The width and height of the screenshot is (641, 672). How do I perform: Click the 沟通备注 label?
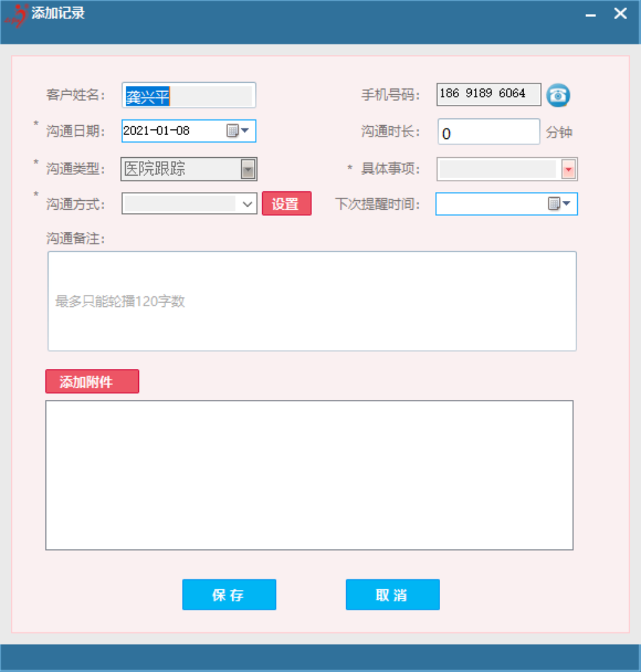(75, 238)
